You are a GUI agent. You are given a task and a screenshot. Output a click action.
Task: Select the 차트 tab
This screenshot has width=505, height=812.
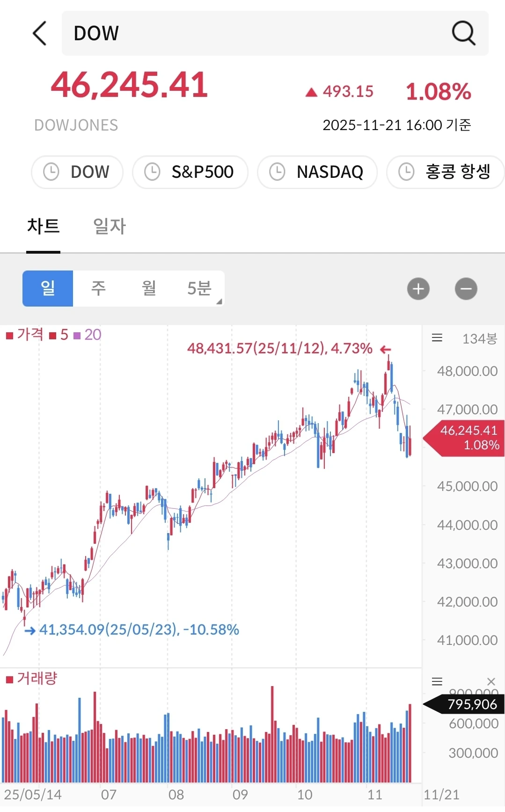(43, 227)
